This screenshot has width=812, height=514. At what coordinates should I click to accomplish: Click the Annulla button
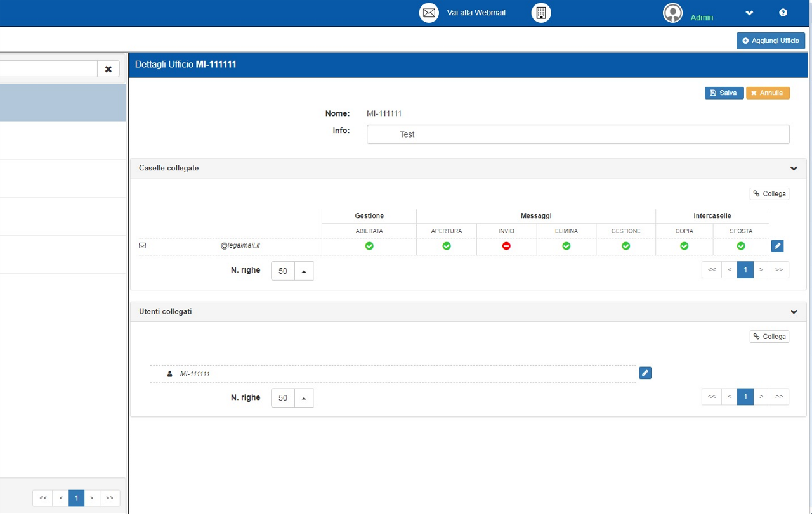(x=768, y=93)
